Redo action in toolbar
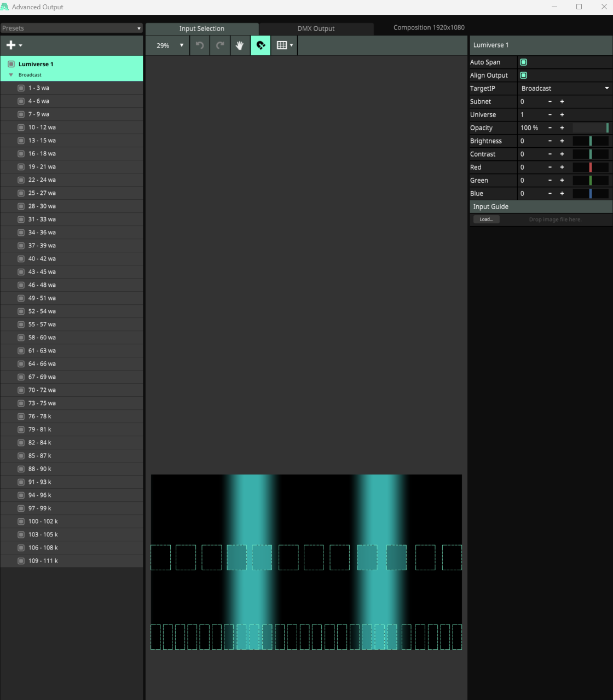The width and height of the screenshot is (613, 700). point(220,45)
